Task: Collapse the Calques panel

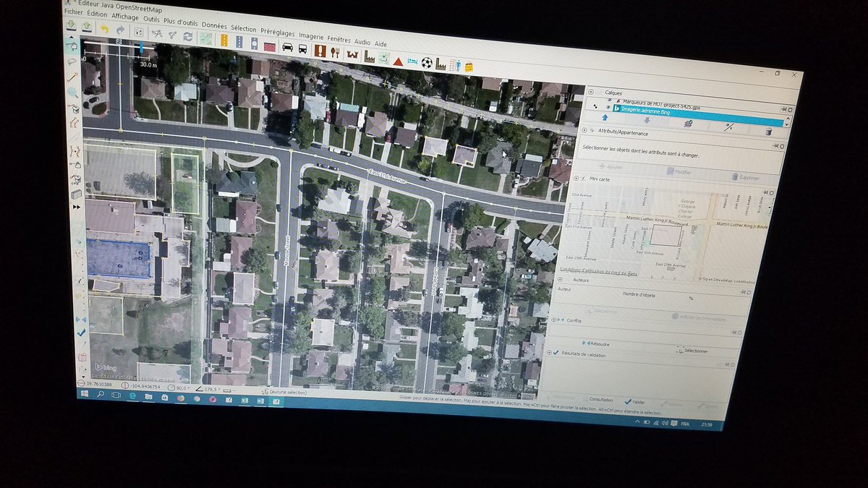Action: pyautogui.click(x=591, y=92)
